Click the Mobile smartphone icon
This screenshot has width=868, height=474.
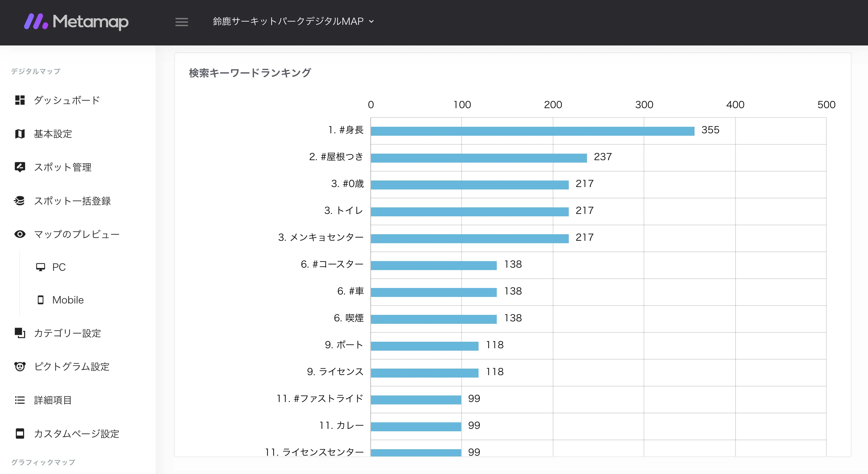tap(41, 300)
